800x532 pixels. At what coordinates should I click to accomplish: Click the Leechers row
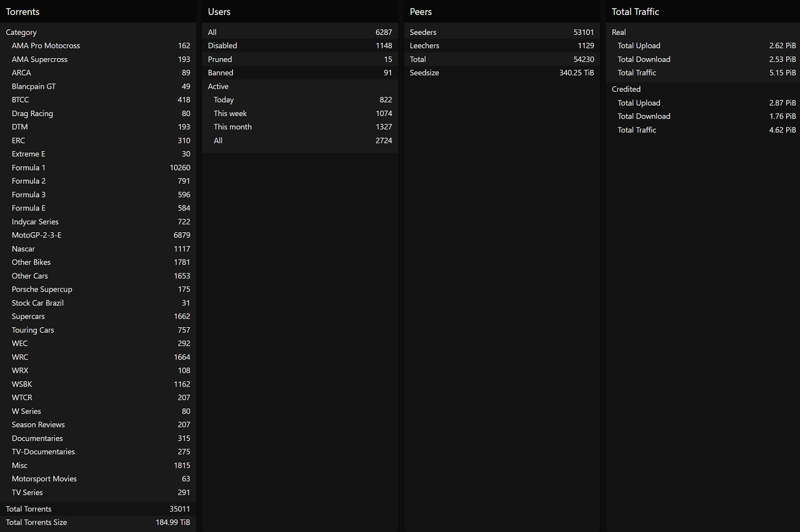tap(424, 46)
